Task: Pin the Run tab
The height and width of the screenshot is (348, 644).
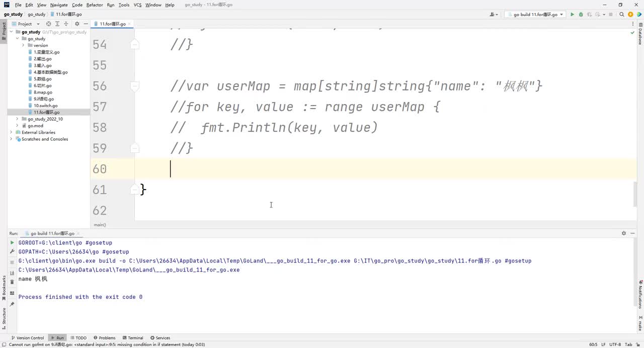Action: (13, 304)
